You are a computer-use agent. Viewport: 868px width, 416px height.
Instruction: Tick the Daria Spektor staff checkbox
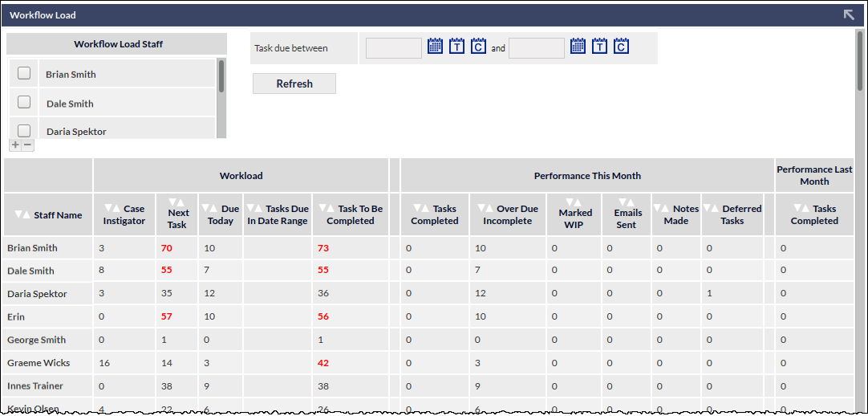pos(24,130)
